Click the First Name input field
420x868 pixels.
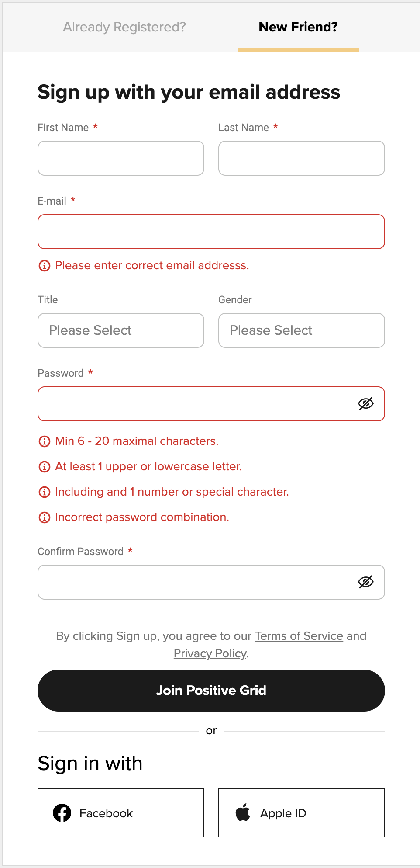(x=120, y=158)
